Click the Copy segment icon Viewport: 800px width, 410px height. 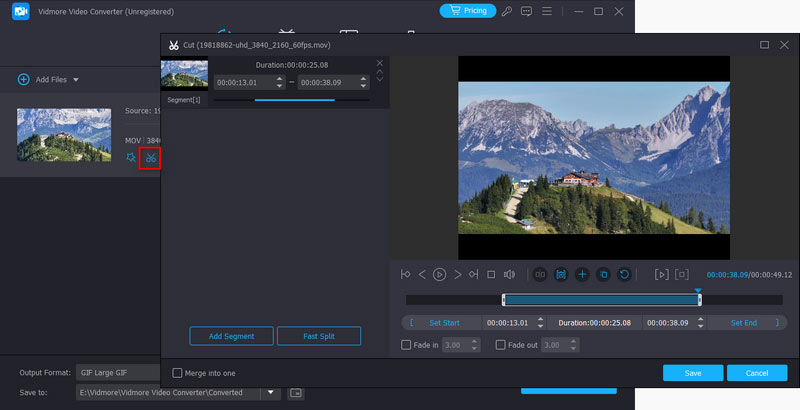[603, 274]
